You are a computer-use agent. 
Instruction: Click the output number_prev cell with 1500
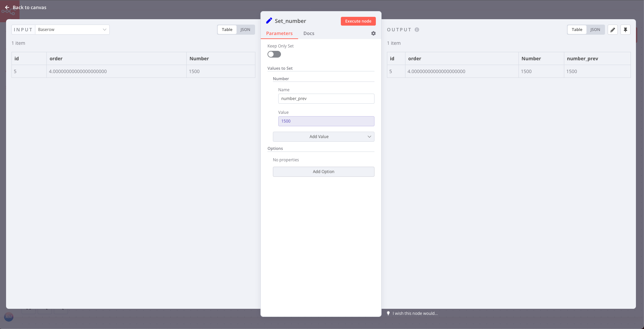point(597,71)
